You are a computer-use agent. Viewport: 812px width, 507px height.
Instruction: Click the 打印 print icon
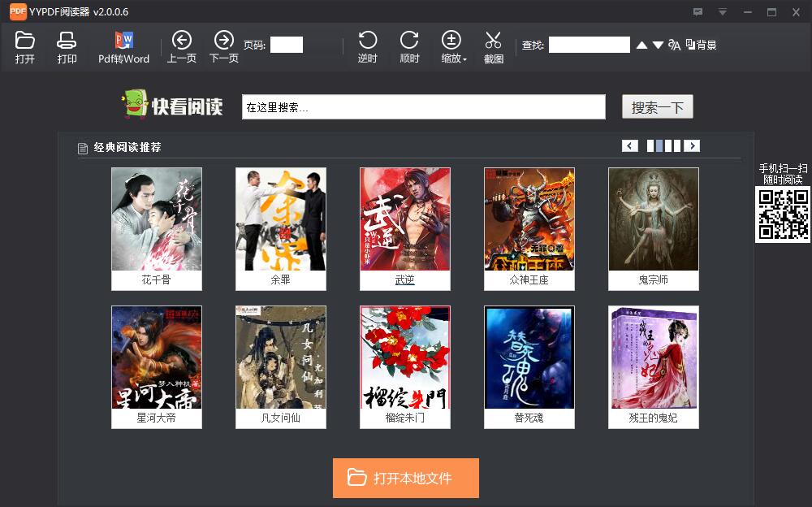(x=67, y=47)
